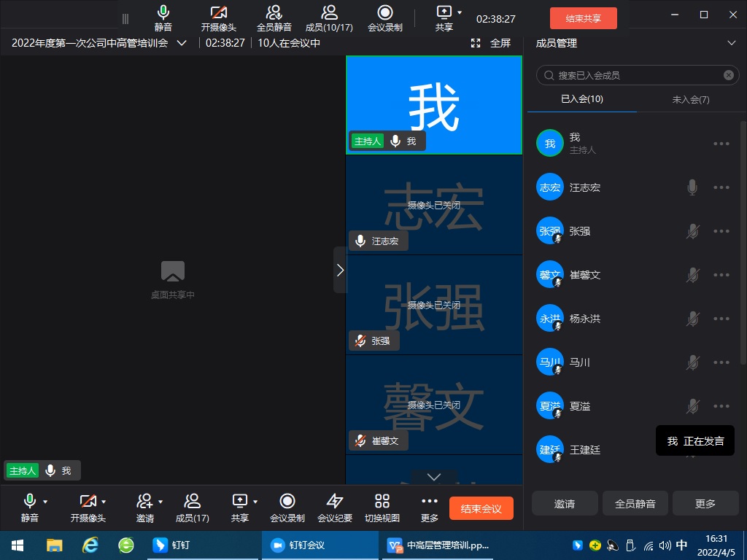Toggle 马川's muted microphone
This screenshot has width=747, height=560.
[x=692, y=362]
